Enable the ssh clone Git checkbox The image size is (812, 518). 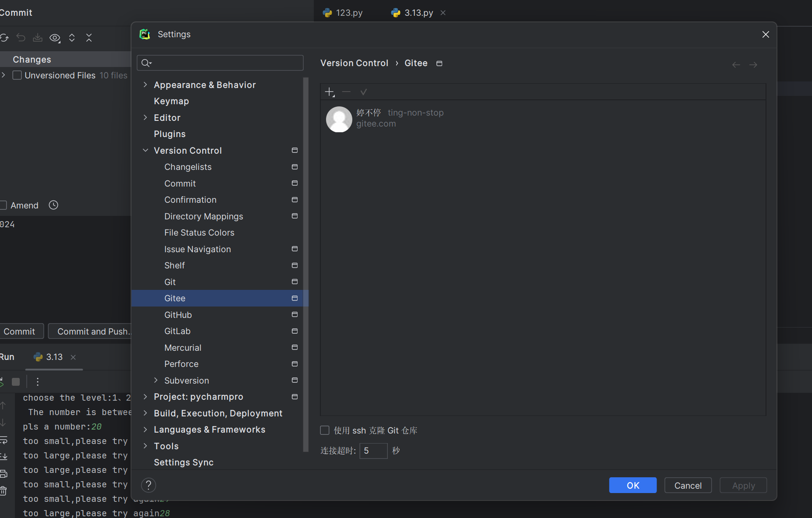pos(325,430)
